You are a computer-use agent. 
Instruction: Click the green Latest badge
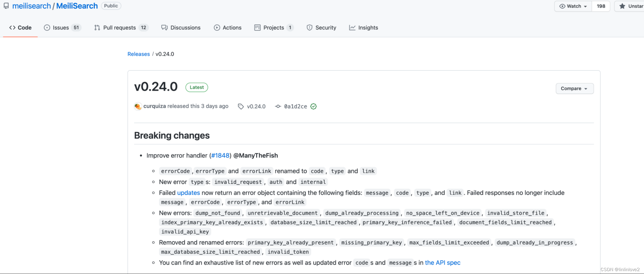[x=197, y=87]
